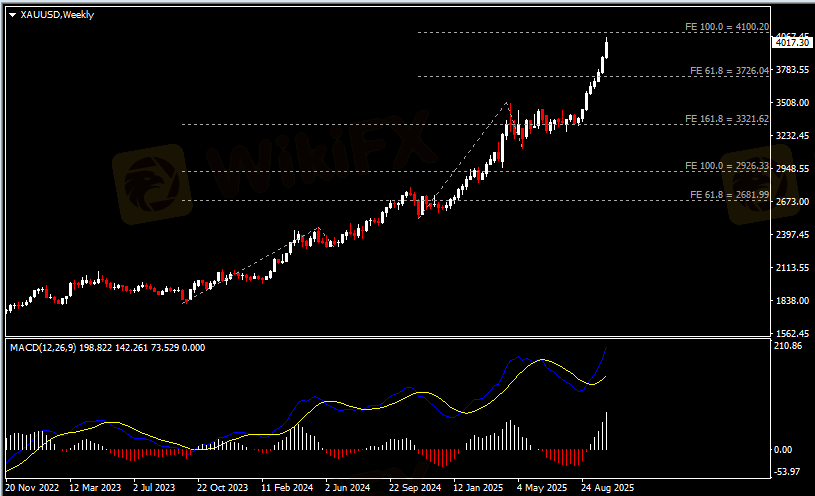The width and height of the screenshot is (815, 496).
Task: Click the -53.97 MACD scale value
Action: click(789, 472)
